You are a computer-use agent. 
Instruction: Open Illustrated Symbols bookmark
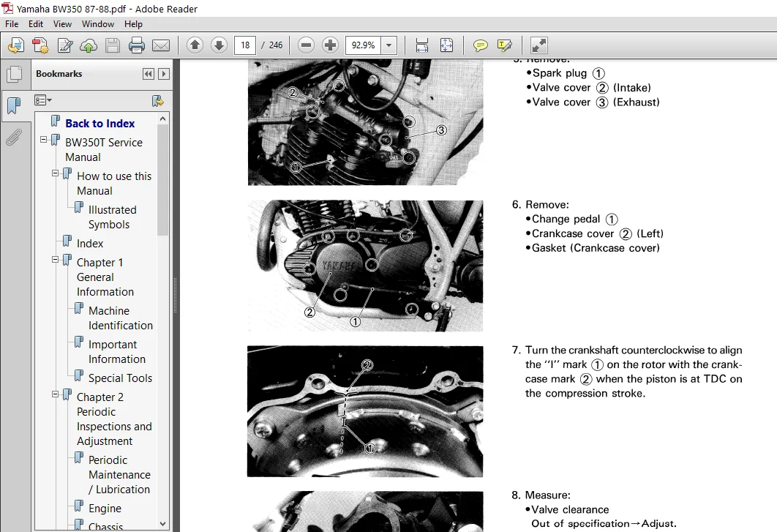point(113,217)
